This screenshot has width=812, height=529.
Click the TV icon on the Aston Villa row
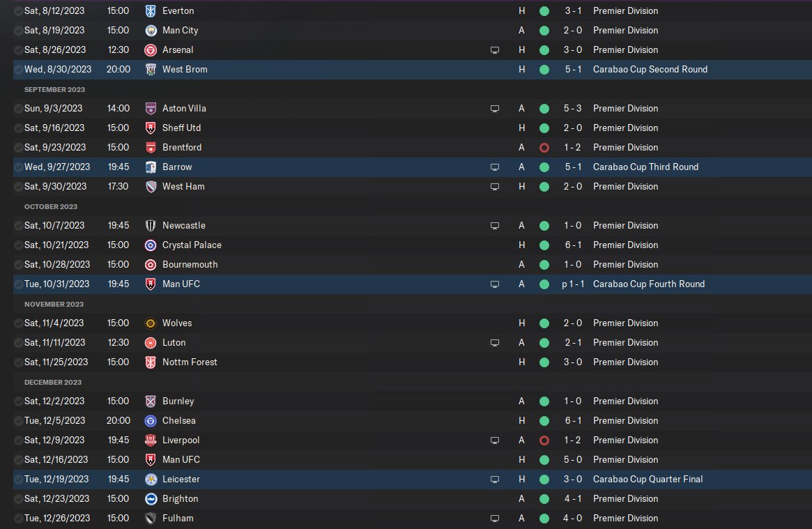click(x=495, y=109)
